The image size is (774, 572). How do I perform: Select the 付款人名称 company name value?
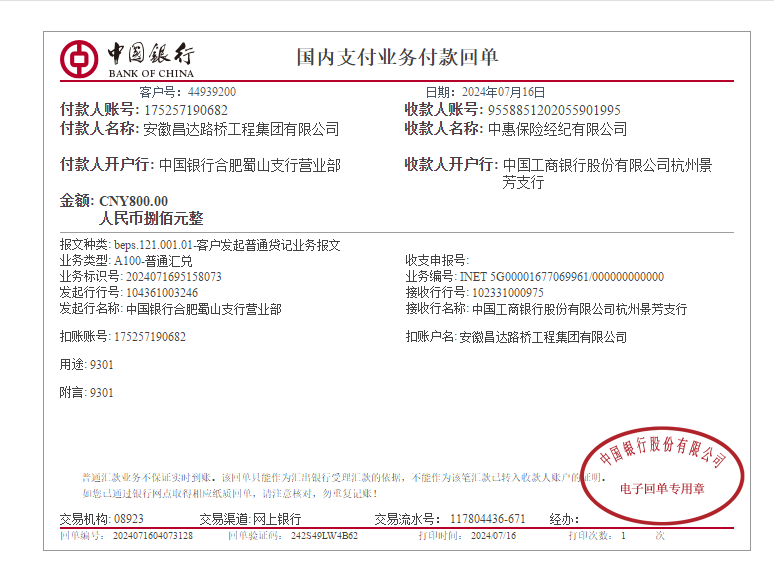point(241,129)
